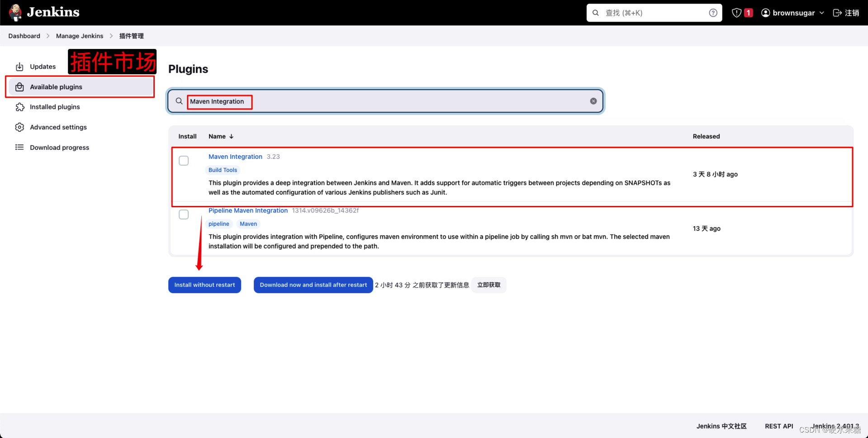Go to Dashboard breadcrumb
Screen dimensions: 868x438
[x=24, y=36]
